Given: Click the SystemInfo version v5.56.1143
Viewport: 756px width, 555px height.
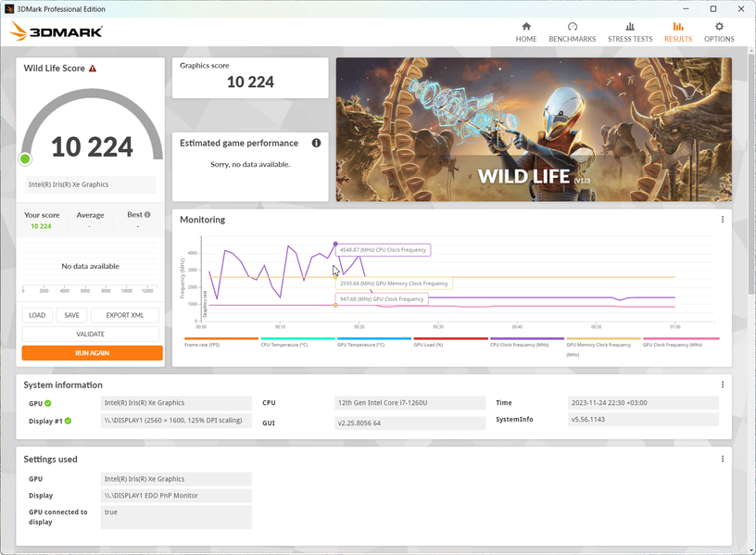Looking at the screenshot, I should (x=643, y=419).
